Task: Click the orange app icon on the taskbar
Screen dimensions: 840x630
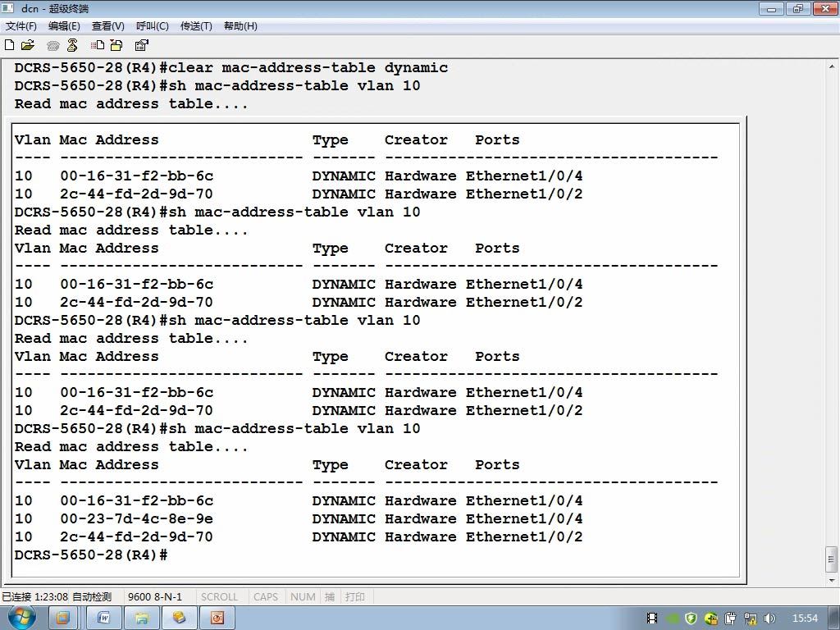Action: point(62,619)
